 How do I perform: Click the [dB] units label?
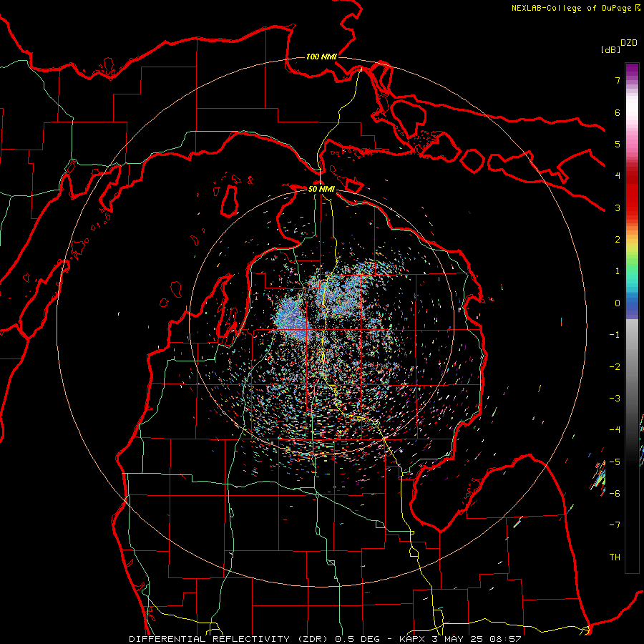tap(610, 49)
